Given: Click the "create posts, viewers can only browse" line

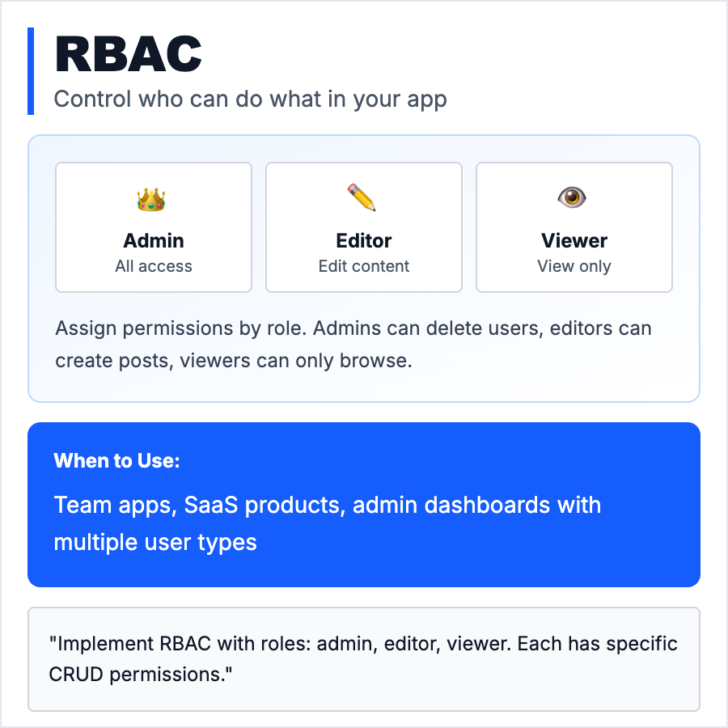Looking at the screenshot, I should click(x=234, y=360).
